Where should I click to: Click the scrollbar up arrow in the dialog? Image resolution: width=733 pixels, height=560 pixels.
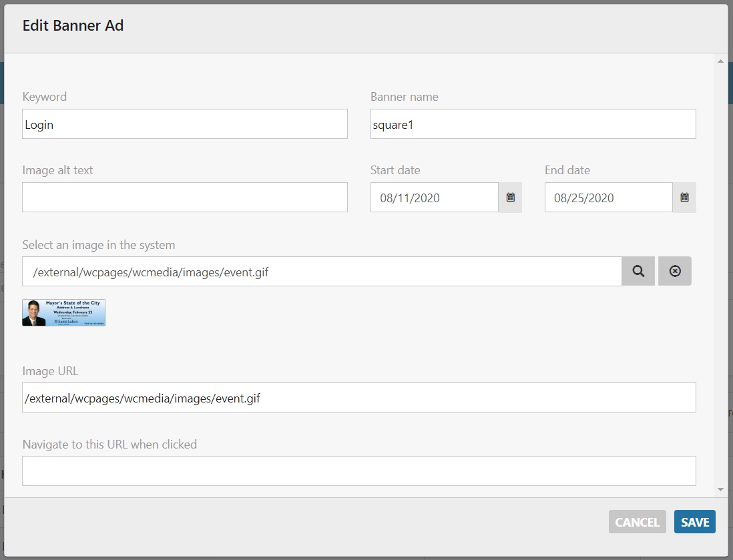coord(720,61)
